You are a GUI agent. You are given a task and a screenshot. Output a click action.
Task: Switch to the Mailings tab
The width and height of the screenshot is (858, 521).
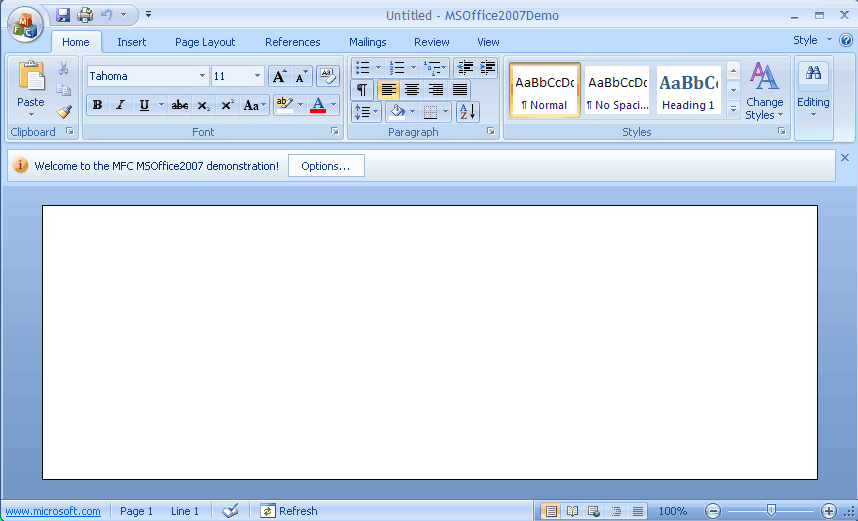368,42
